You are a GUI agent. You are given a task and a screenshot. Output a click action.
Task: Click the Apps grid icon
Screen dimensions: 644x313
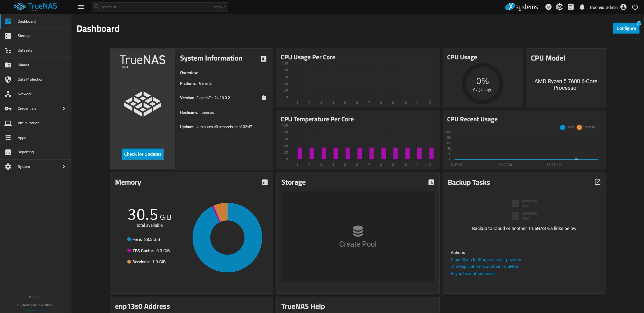click(x=8, y=138)
